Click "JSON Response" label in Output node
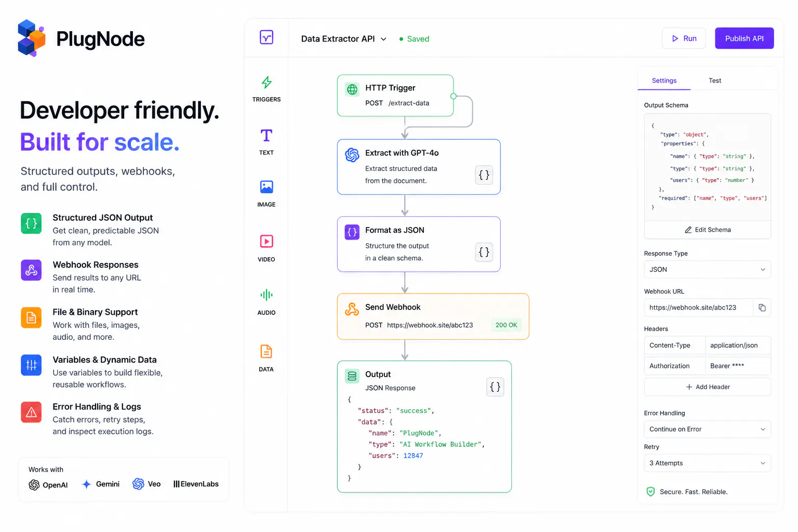Viewport: 798px width, 532px height. pyautogui.click(x=390, y=388)
